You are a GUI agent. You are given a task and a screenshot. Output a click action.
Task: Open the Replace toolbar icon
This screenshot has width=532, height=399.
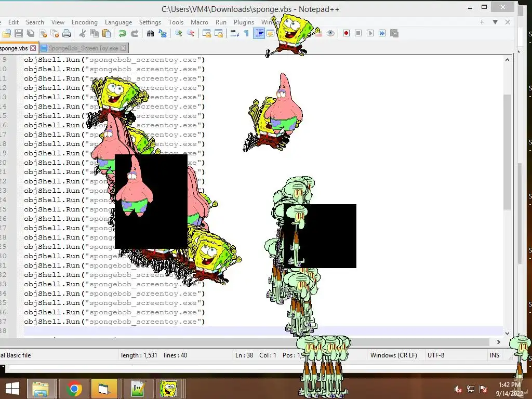(163, 33)
